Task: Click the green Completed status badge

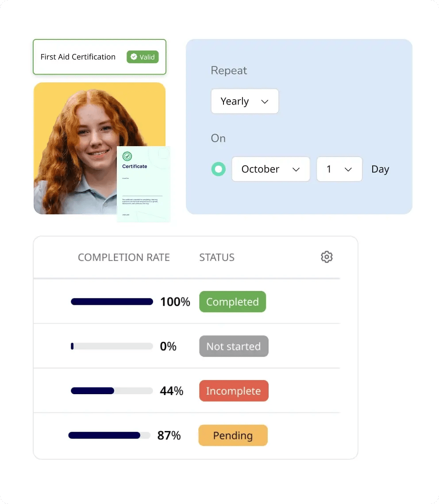Action: (232, 302)
